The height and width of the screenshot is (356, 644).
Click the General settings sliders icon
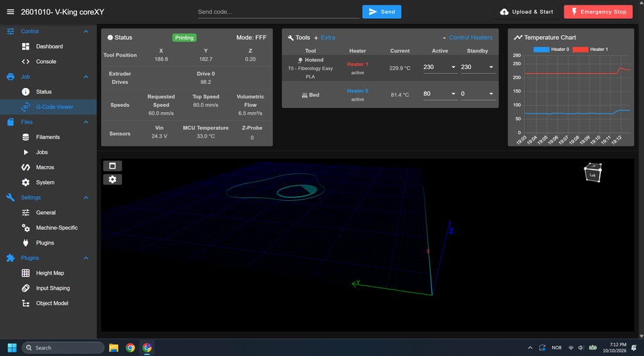pos(25,212)
